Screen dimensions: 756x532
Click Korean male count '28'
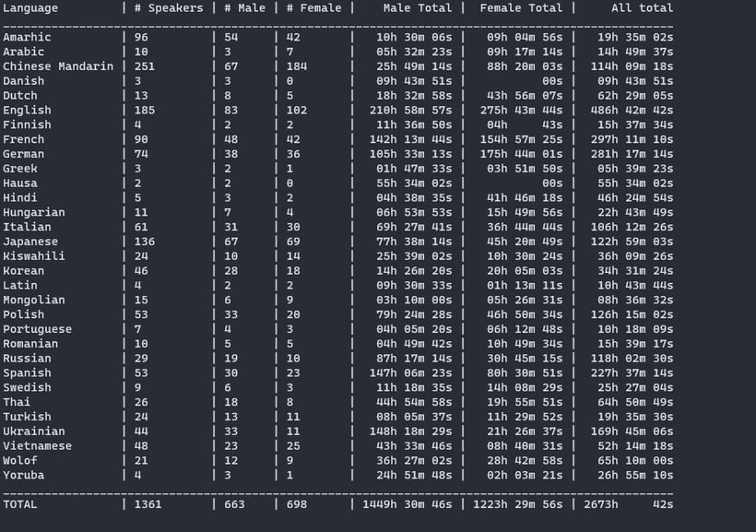pos(230,270)
